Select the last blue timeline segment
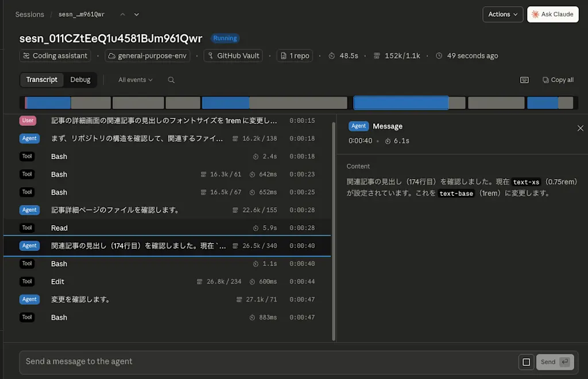The width and height of the screenshot is (588, 379). point(542,103)
